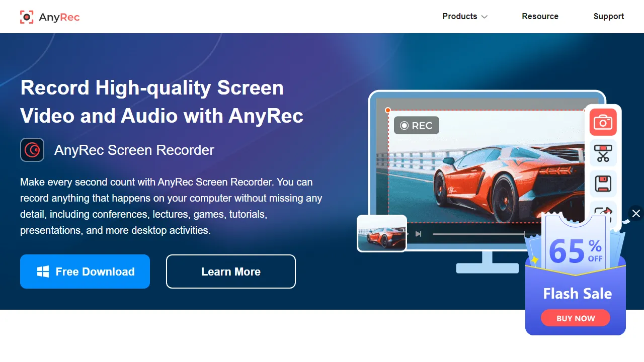Viewport: 644px width, 362px height.
Task: Click the small car video thumbnail
Action: point(382,233)
